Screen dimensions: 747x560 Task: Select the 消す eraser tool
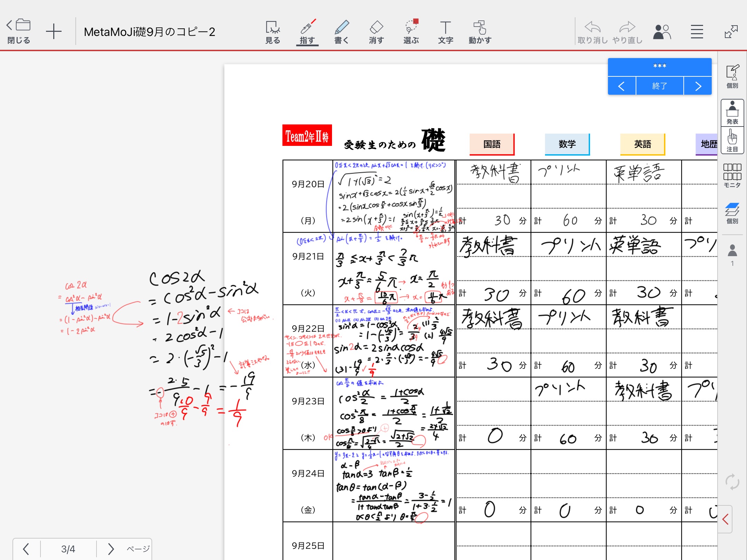click(x=376, y=32)
